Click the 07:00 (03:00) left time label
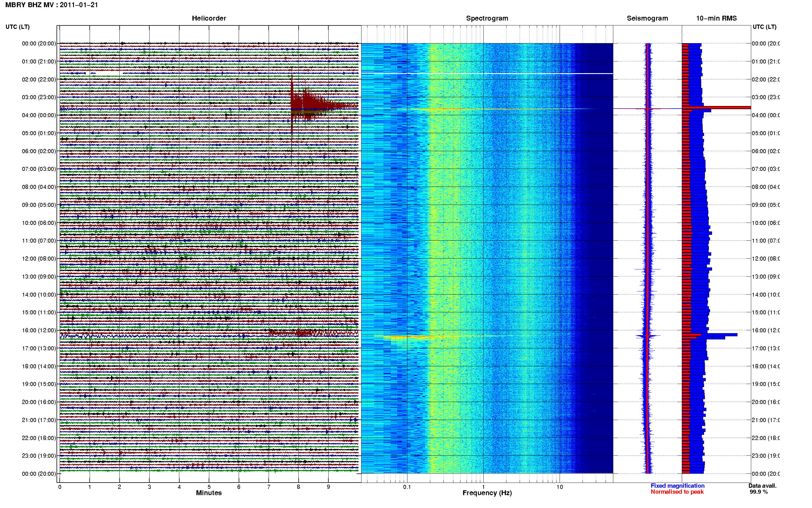The width and height of the screenshot is (812, 508). (39, 169)
